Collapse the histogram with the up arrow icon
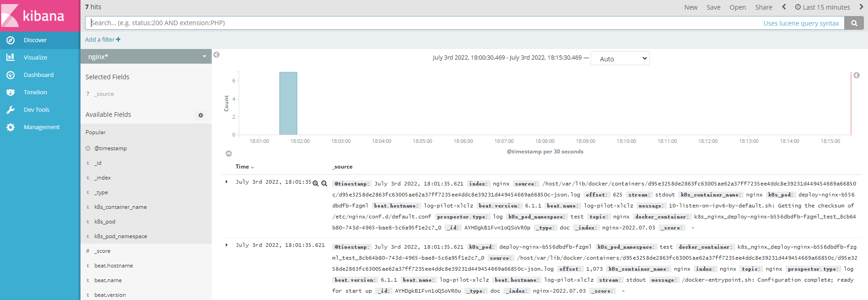 point(229,153)
